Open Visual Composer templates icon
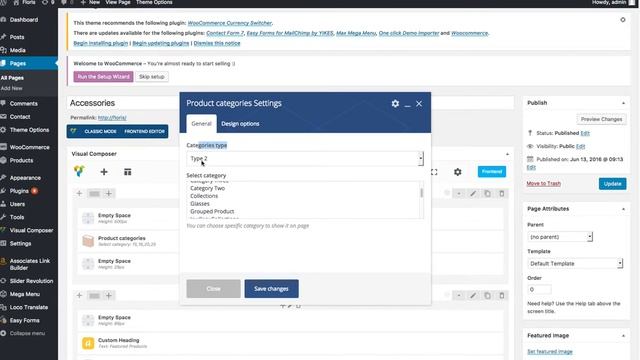Image resolution: width=640 pixels, height=360 pixels. [x=127, y=172]
